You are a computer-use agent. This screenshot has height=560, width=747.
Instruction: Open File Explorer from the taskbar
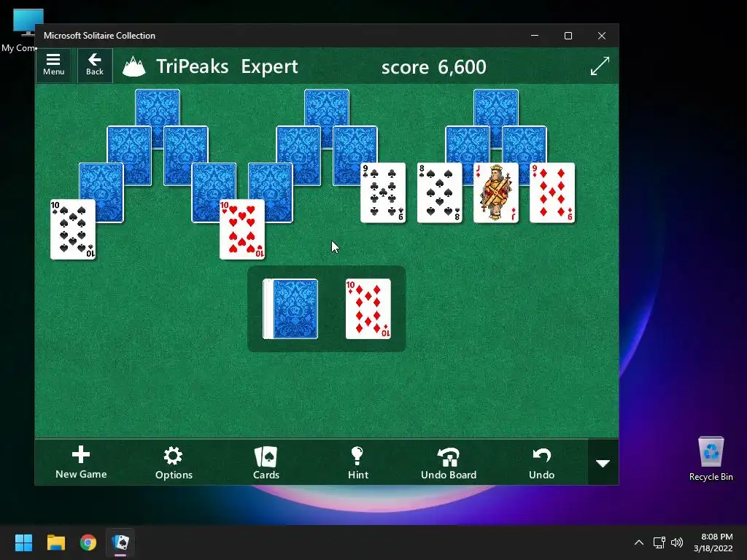coord(55,542)
